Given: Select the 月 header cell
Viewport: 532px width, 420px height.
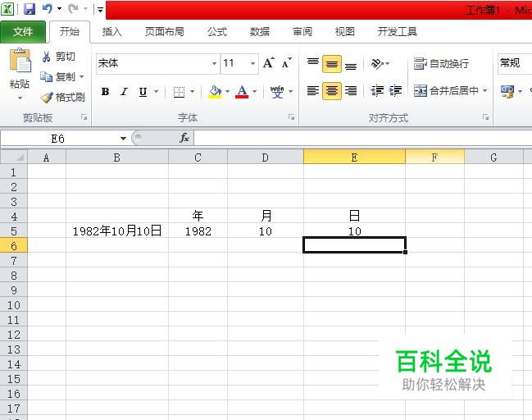Looking at the screenshot, I should point(266,216).
